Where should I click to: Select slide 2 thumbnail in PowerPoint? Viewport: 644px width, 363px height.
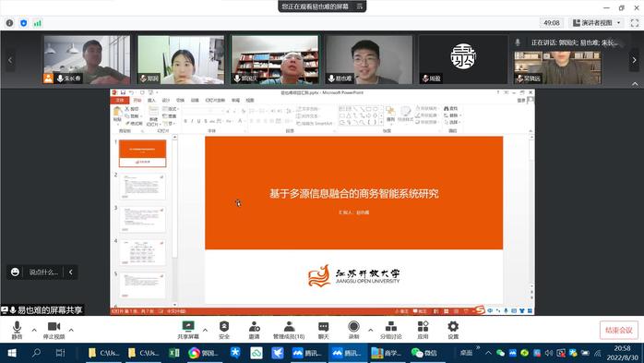coord(142,187)
